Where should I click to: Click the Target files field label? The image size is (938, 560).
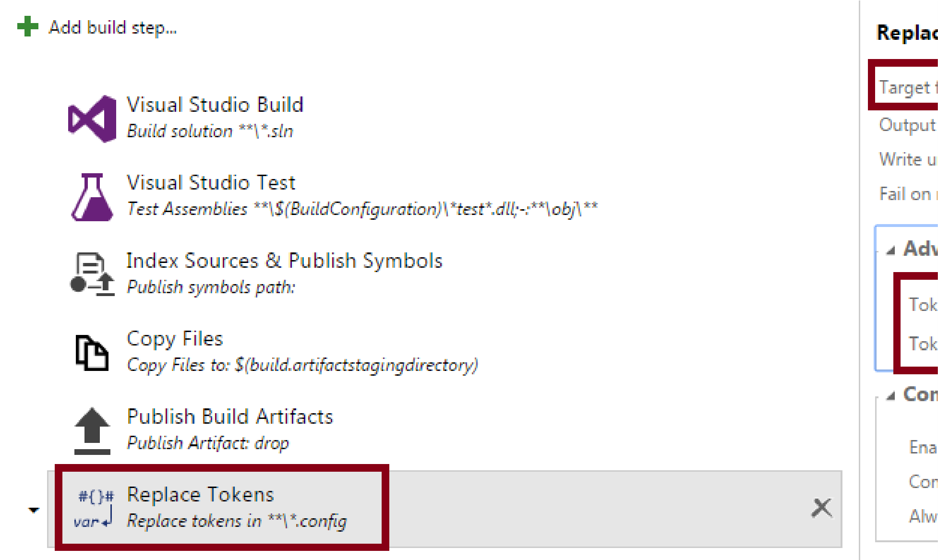(908, 88)
